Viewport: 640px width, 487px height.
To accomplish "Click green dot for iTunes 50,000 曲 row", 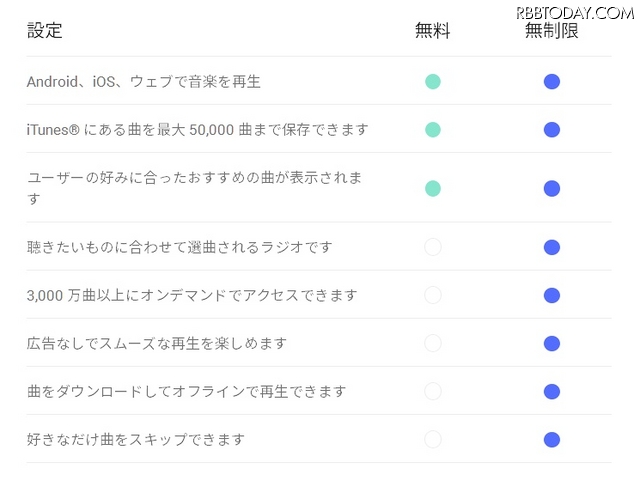I will 433,130.
